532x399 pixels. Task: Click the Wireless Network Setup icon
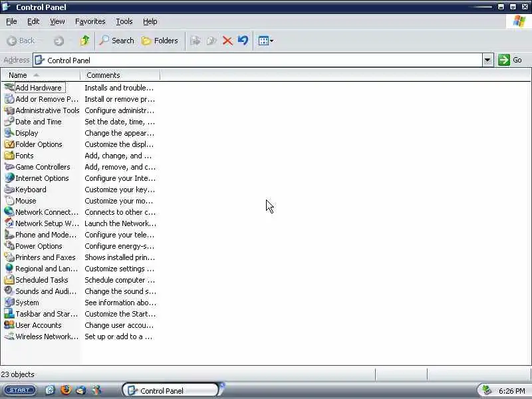pyautogui.click(x=9, y=336)
